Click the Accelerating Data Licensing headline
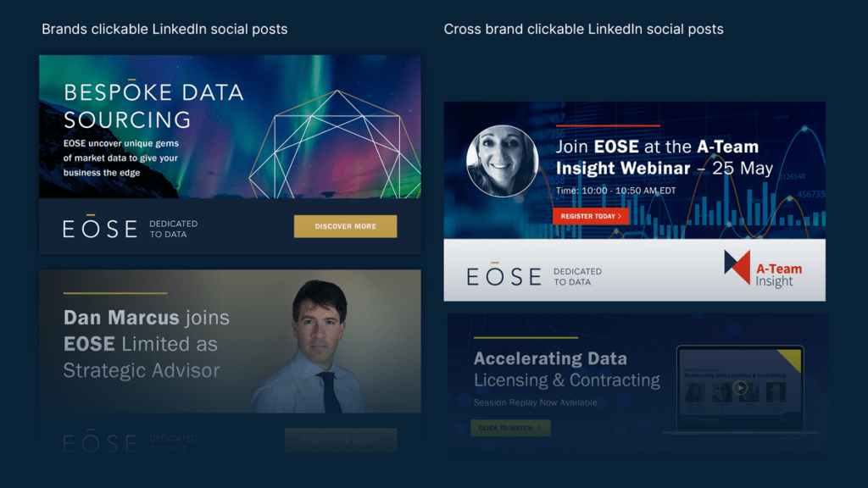 pyautogui.click(x=566, y=369)
